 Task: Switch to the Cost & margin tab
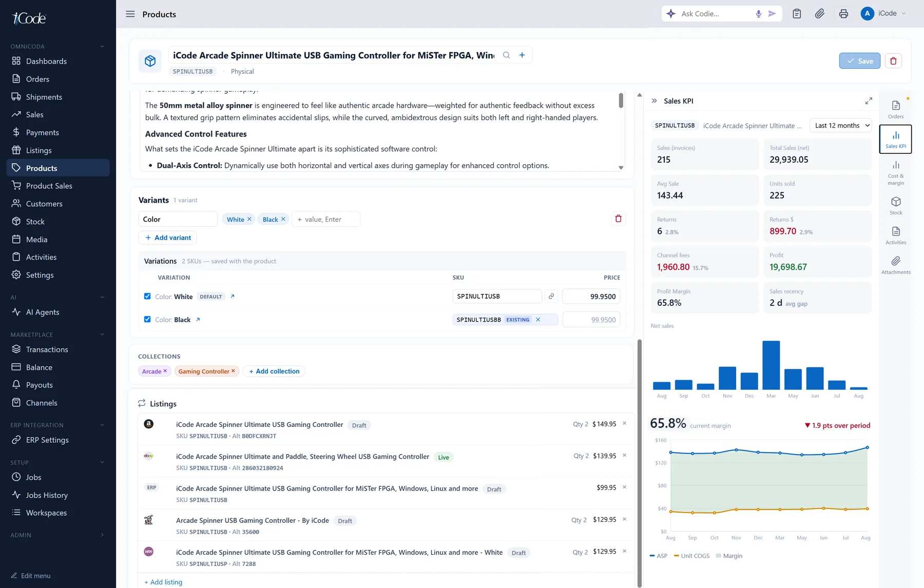pos(896,173)
